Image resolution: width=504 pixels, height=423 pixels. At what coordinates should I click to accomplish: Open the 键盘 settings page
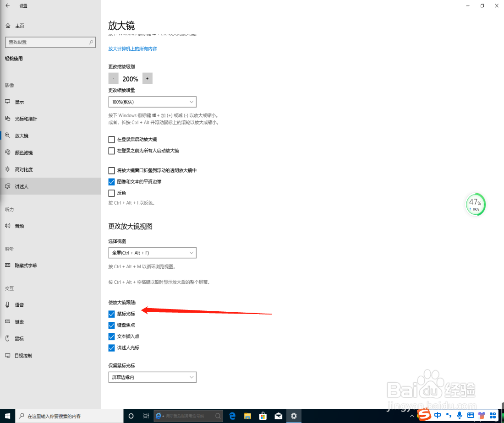tap(50, 322)
